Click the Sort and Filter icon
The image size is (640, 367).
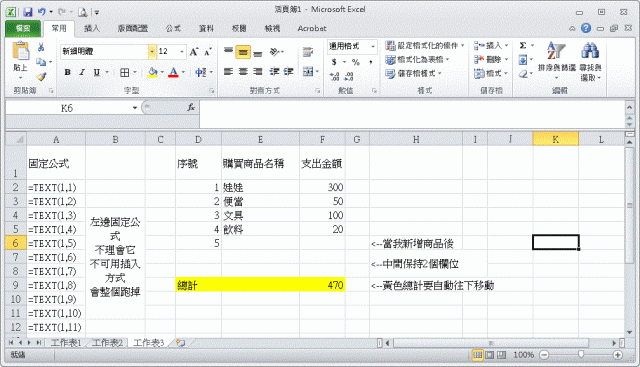(x=556, y=51)
